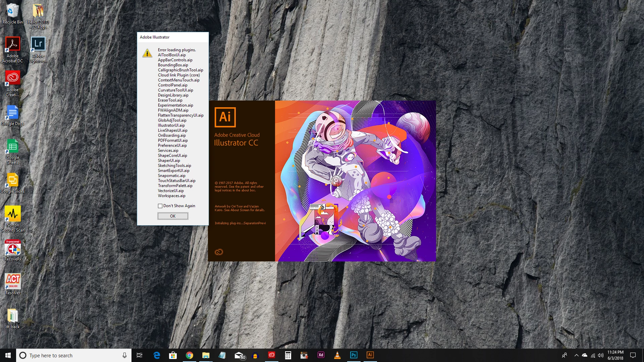Open the volume control in tray

click(x=601, y=355)
